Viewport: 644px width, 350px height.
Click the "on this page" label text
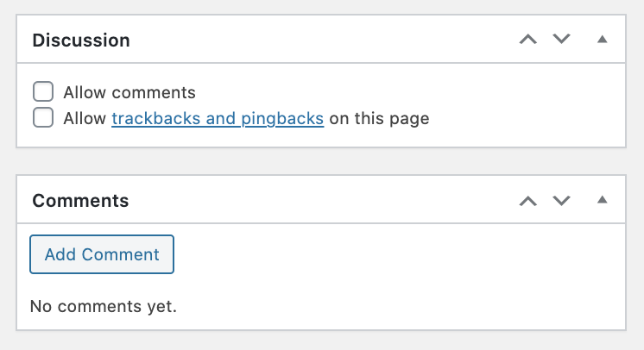(379, 119)
